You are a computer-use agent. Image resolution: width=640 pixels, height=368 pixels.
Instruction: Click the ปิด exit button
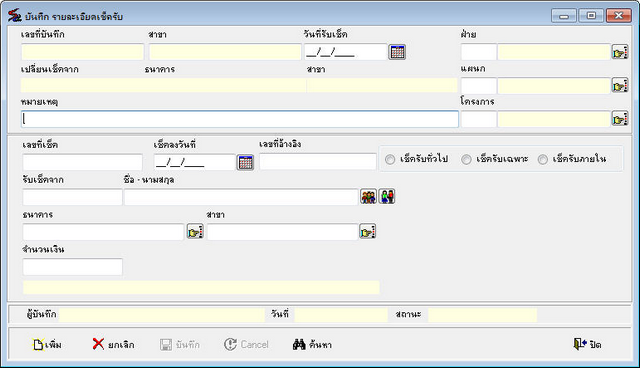coord(587,345)
